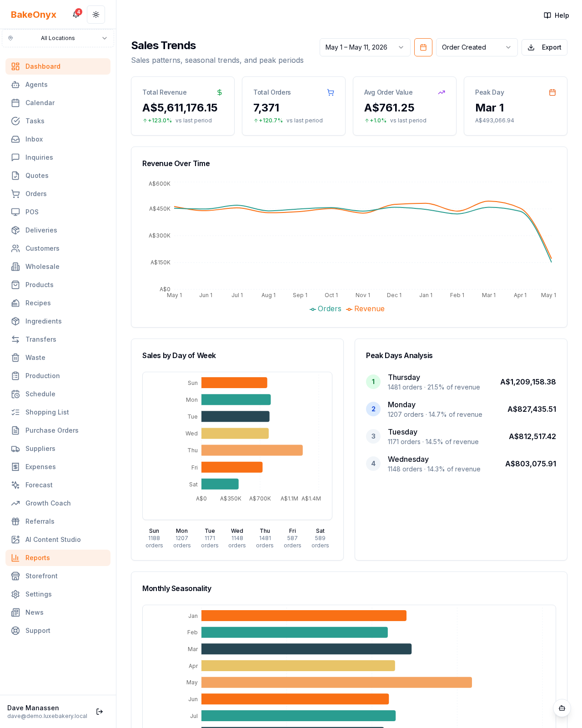Click the Quotes document icon
The image size is (582, 728).
(15, 176)
